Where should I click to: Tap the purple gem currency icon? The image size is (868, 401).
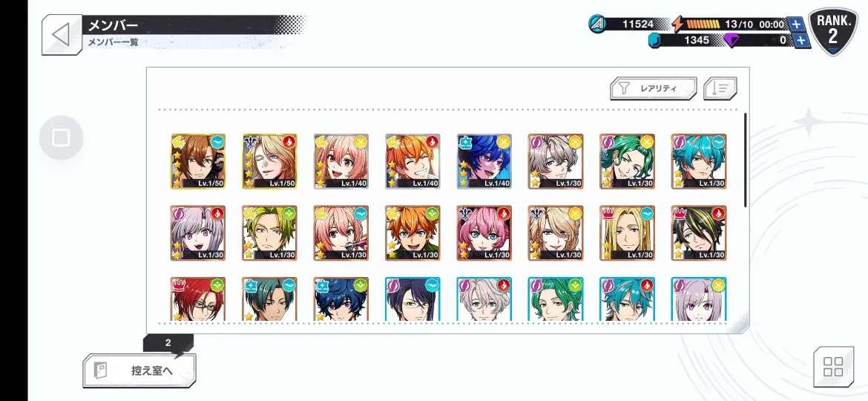click(731, 40)
